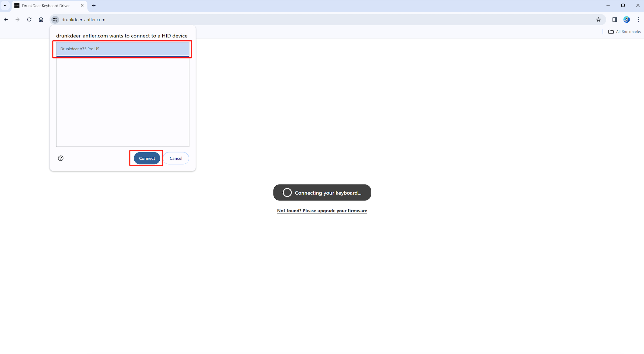
Task: Expand the tab search dropdown
Action: [x=5, y=5]
